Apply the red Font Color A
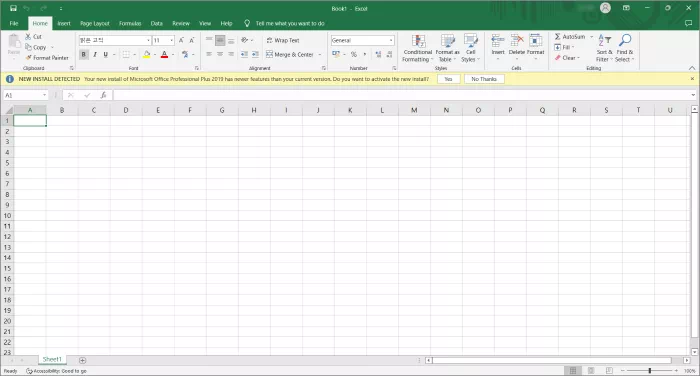 click(164, 54)
